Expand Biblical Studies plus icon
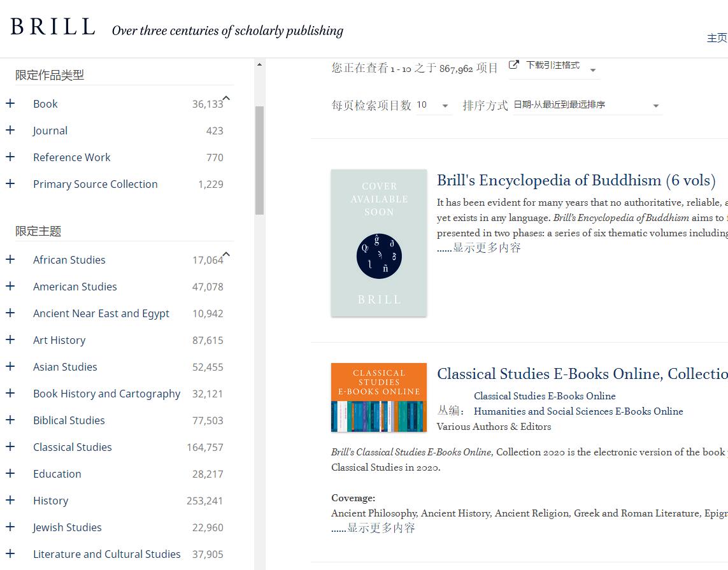This screenshot has height=570, width=728. [x=10, y=420]
